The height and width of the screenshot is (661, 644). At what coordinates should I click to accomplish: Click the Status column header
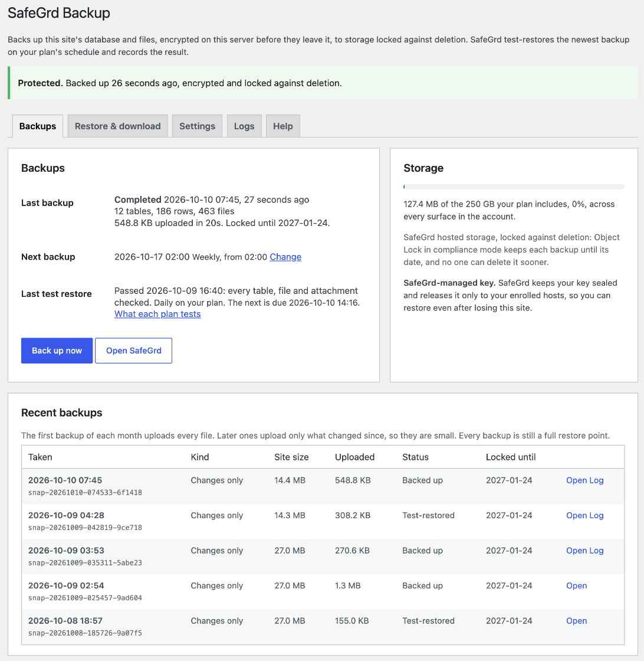click(x=415, y=457)
